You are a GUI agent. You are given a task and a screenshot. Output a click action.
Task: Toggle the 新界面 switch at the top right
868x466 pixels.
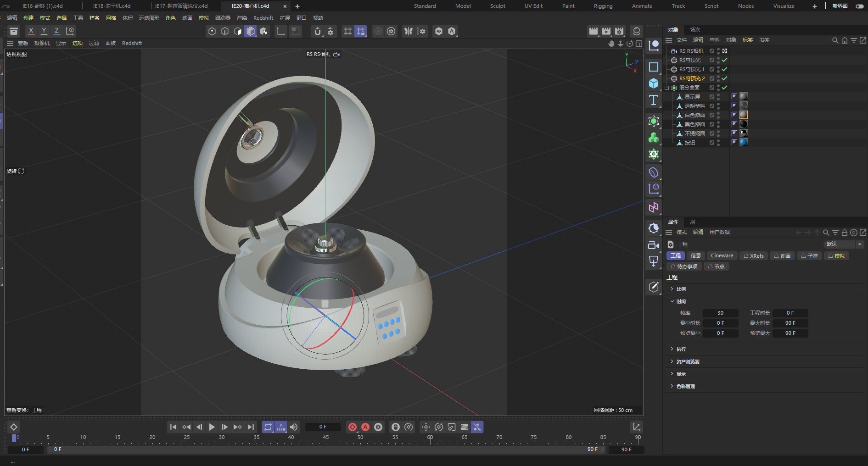click(x=860, y=6)
